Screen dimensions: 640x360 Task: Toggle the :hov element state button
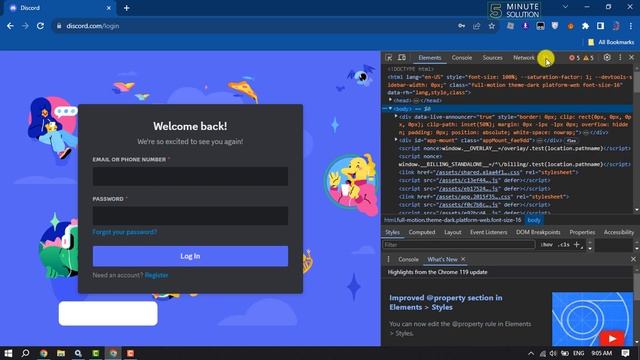coord(547,244)
